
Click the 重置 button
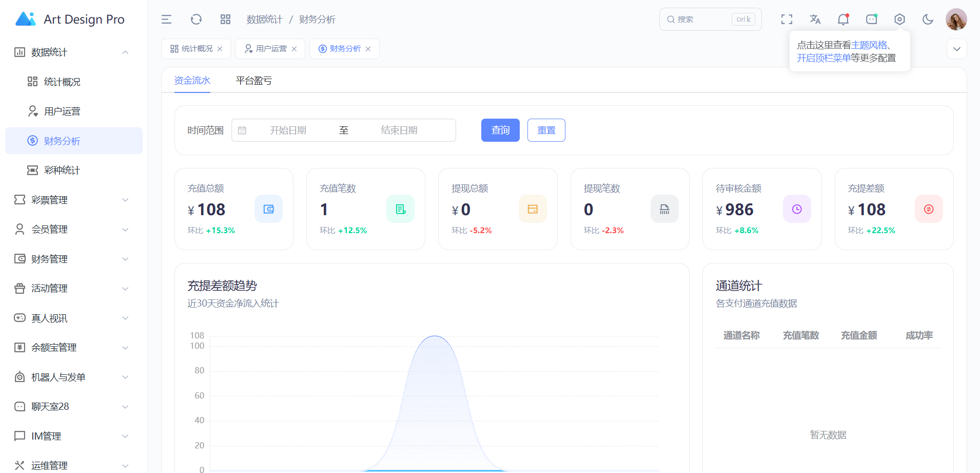point(546,130)
